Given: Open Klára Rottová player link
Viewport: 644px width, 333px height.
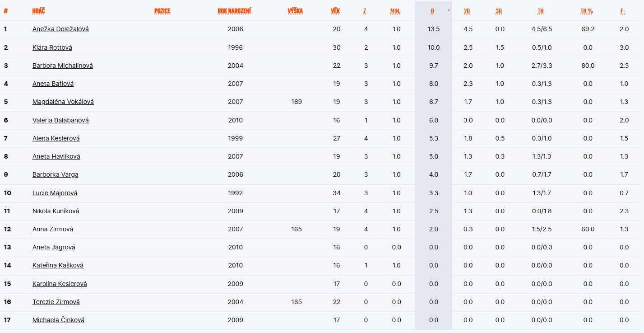Looking at the screenshot, I should tap(52, 47).
